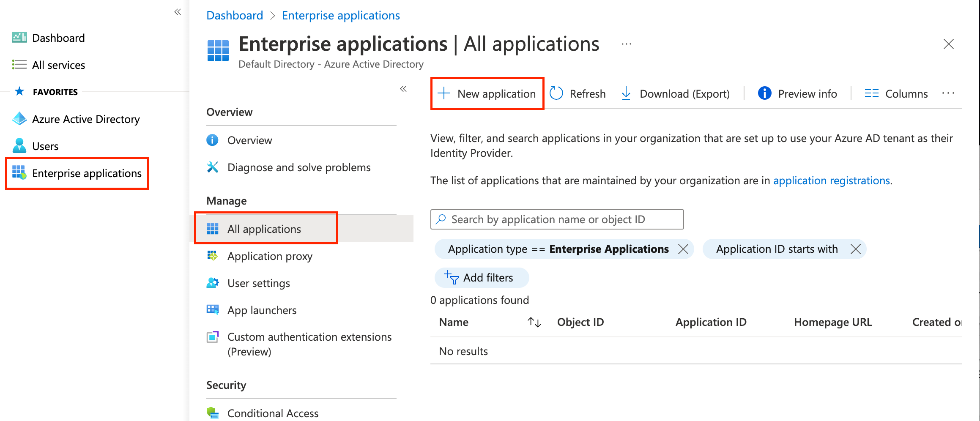Click the Enterprise applications breadcrumb link

click(341, 15)
